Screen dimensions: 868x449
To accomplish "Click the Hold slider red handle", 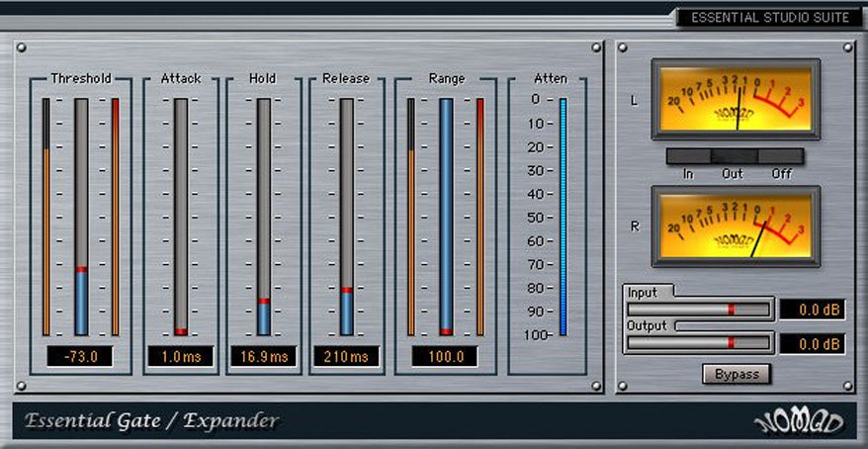I will 264,301.
